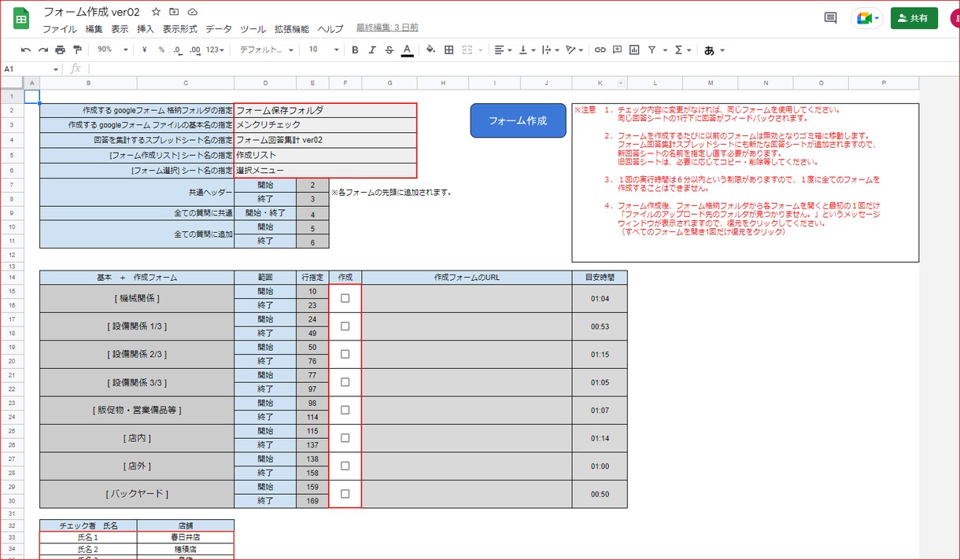Check the 店外 create checkbox
This screenshot has height=560, width=960.
tap(345, 466)
